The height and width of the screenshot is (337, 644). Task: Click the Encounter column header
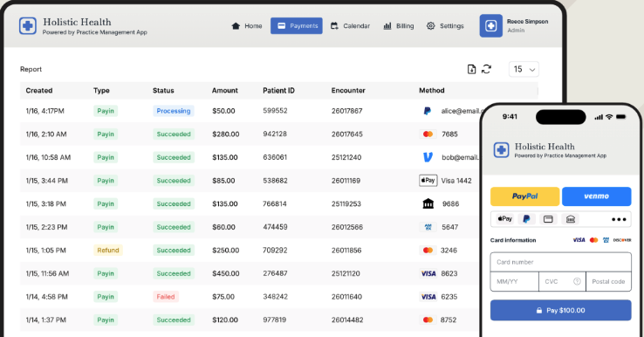(x=348, y=91)
